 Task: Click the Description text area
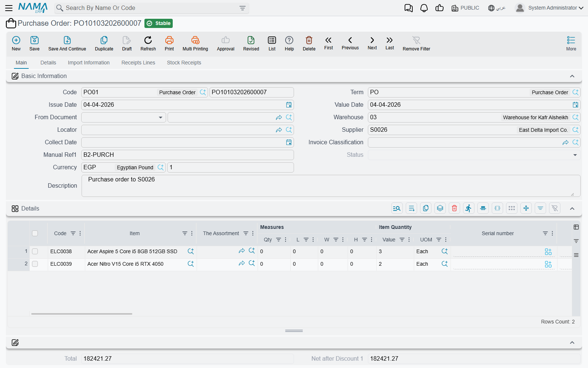coord(331,186)
